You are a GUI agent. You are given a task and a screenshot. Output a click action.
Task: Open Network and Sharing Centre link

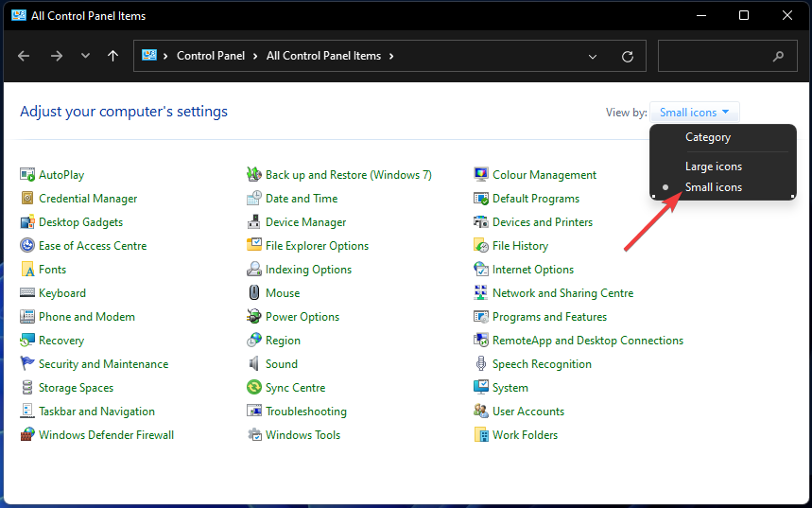(562, 293)
